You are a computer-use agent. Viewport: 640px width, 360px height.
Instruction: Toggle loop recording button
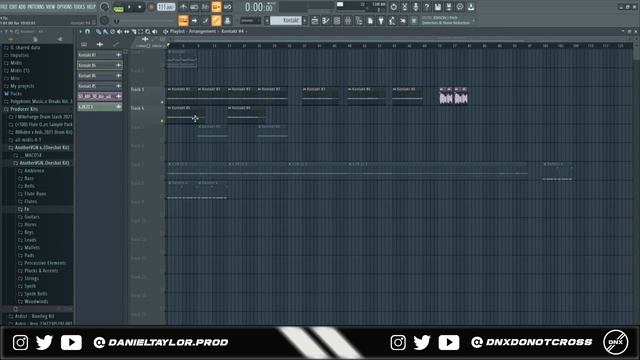pyautogui.click(x=227, y=7)
